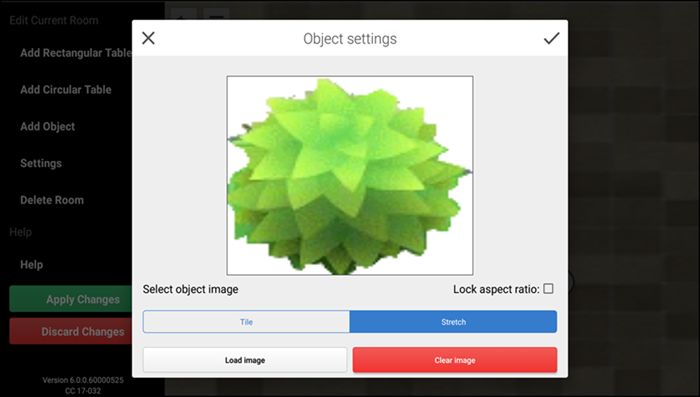Select Delete Room in the sidebar

coord(52,200)
